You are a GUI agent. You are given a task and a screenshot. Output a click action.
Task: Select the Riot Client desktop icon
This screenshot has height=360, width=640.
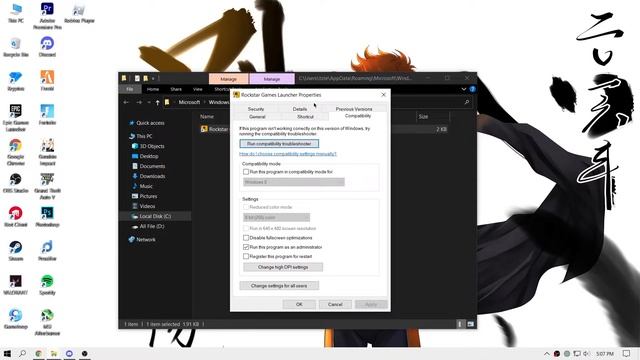coord(16,216)
